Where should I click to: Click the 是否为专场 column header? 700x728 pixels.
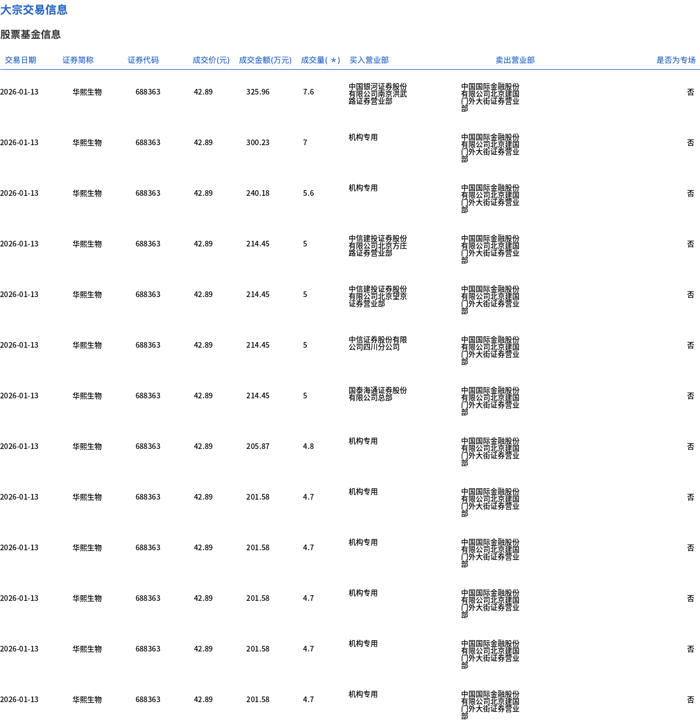point(676,60)
